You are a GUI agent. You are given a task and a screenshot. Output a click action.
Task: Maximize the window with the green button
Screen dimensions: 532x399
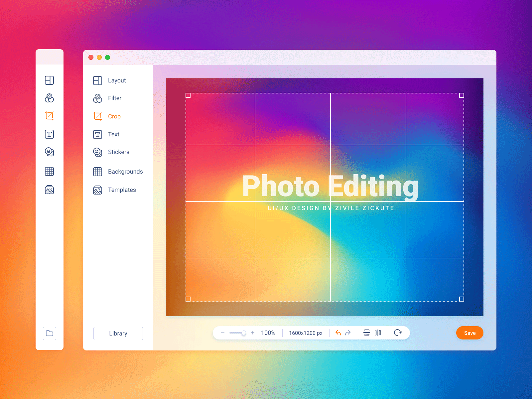(x=107, y=57)
